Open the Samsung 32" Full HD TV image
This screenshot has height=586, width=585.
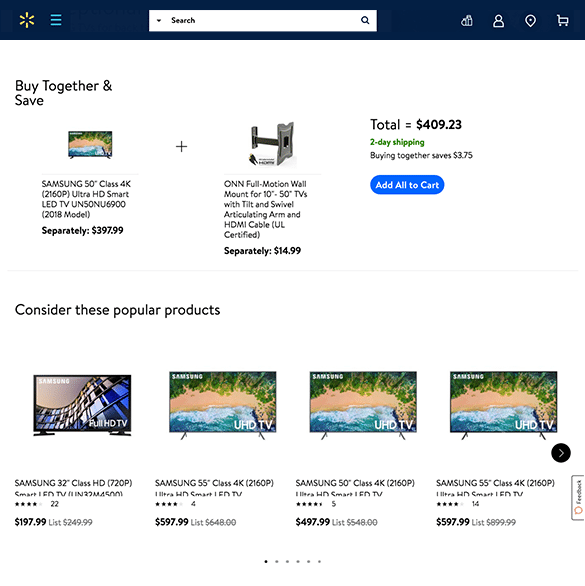click(82, 405)
